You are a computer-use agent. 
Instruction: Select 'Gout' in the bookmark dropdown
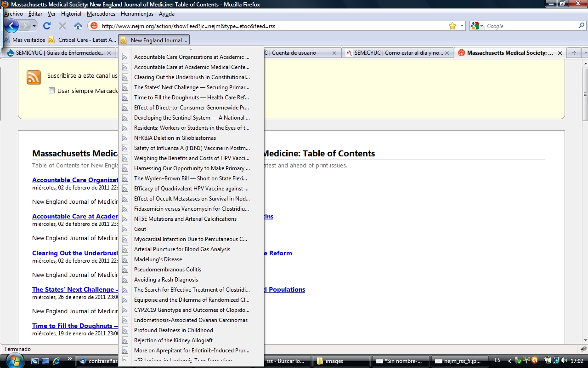pyautogui.click(x=191, y=229)
